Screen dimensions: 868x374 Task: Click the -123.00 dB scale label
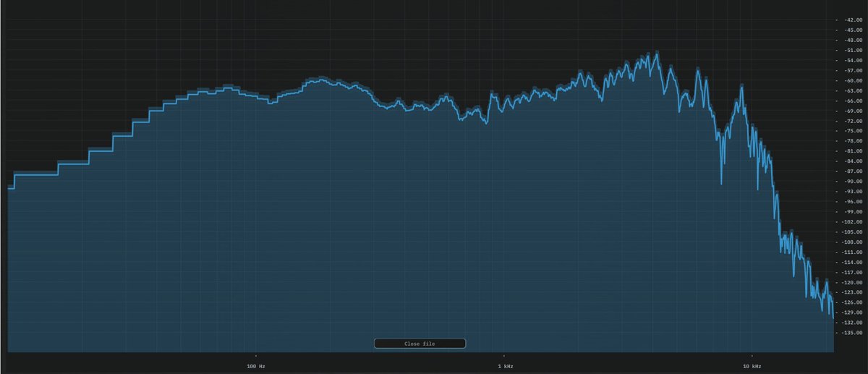[851, 292]
